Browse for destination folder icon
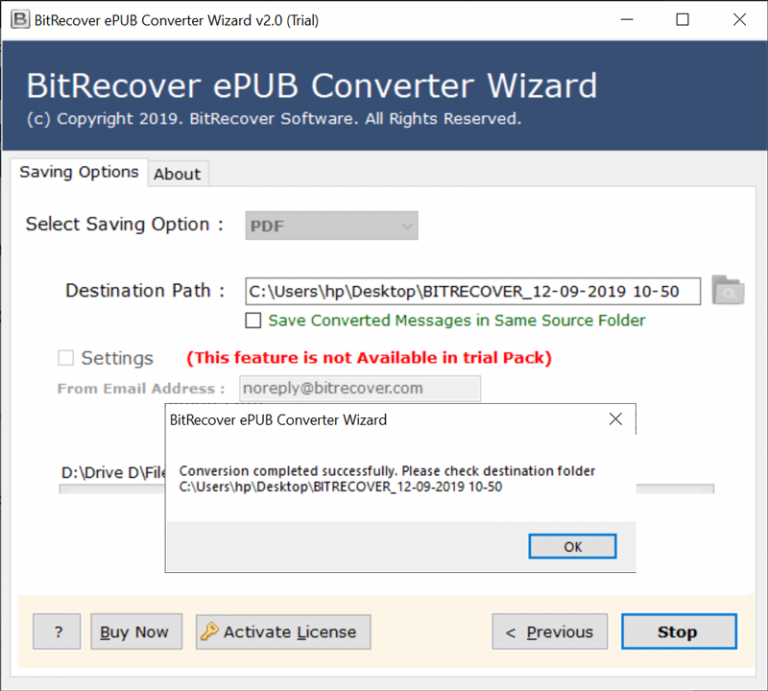Image resolution: width=768 pixels, height=691 pixels. pyautogui.click(x=728, y=290)
